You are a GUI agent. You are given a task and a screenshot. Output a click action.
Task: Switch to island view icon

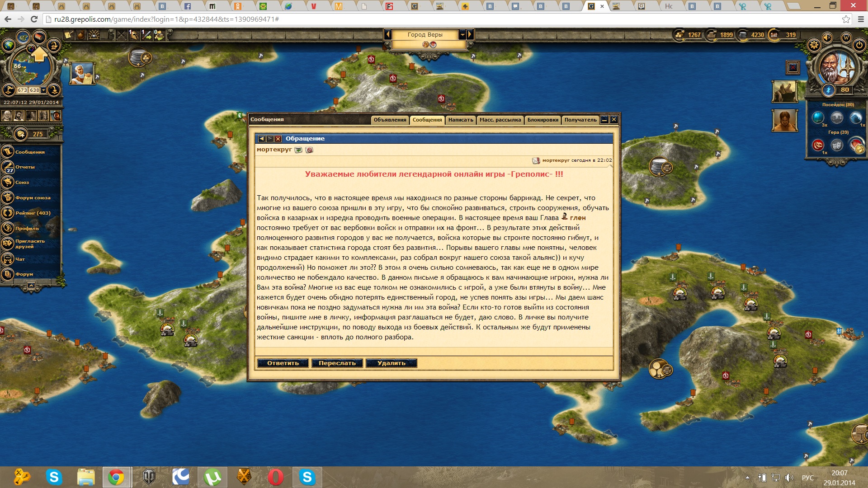(x=23, y=37)
